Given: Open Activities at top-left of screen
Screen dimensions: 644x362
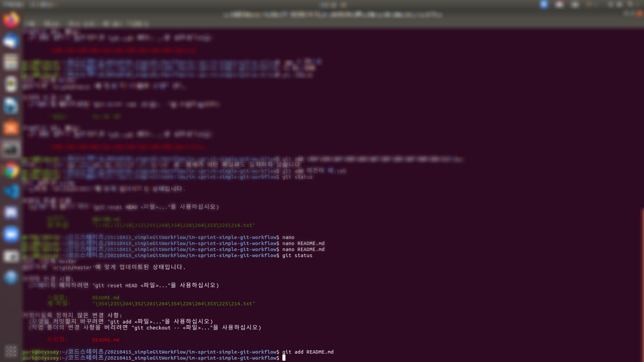Looking at the screenshot, I should click(13, 4).
